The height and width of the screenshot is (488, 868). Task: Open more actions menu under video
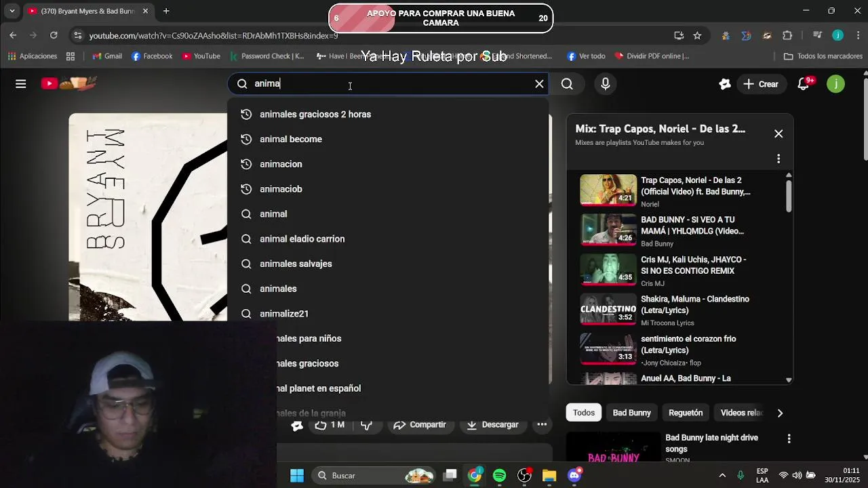(542, 424)
